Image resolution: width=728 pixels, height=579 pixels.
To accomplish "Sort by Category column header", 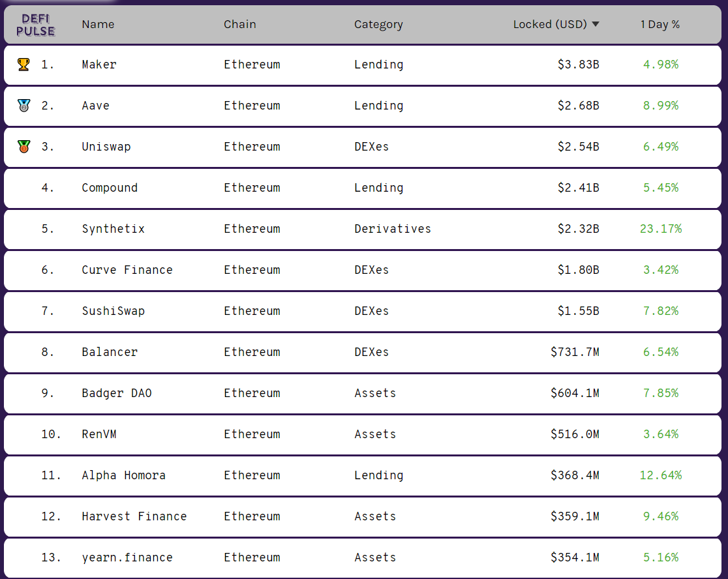I will 378,25.
